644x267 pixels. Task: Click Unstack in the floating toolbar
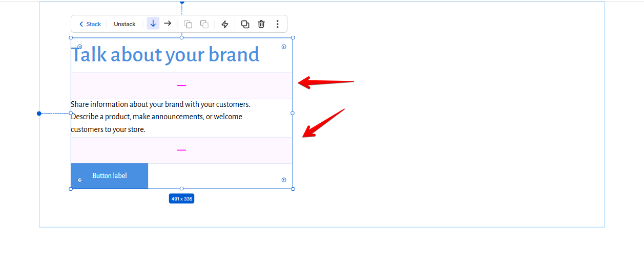tap(124, 24)
